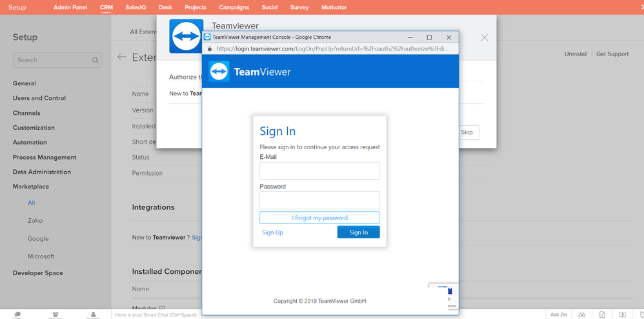Open the Sign Up link in the popup
644x319 pixels.
(x=273, y=232)
